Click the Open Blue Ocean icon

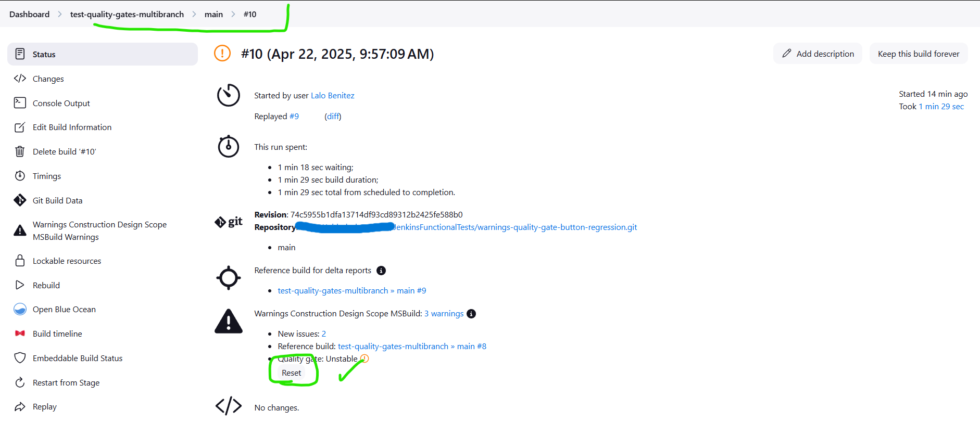pos(20,309)
